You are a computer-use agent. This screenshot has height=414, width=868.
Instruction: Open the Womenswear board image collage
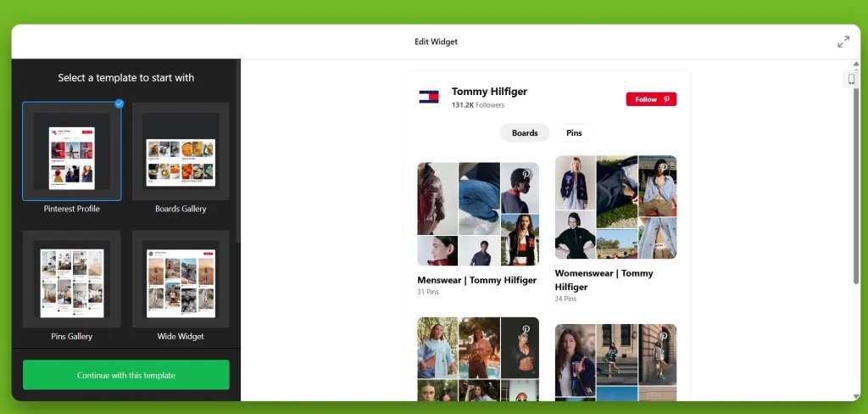[x=615, y=207]
